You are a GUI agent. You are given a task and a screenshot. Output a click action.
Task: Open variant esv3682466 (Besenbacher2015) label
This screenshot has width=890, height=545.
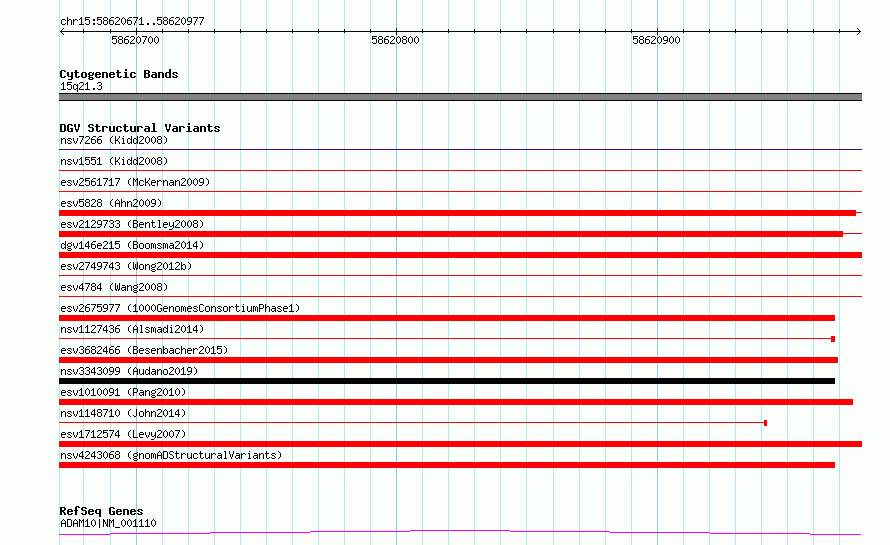144,350
